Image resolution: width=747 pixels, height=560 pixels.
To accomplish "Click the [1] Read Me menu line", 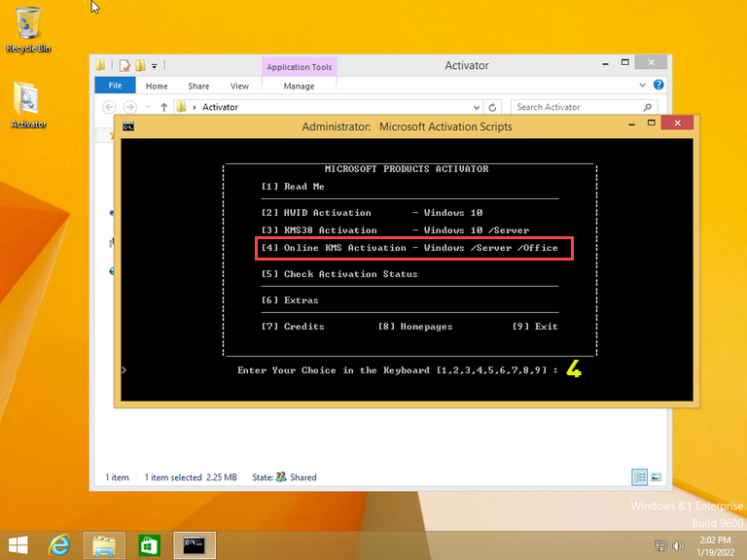I will [x=293, y=187].
